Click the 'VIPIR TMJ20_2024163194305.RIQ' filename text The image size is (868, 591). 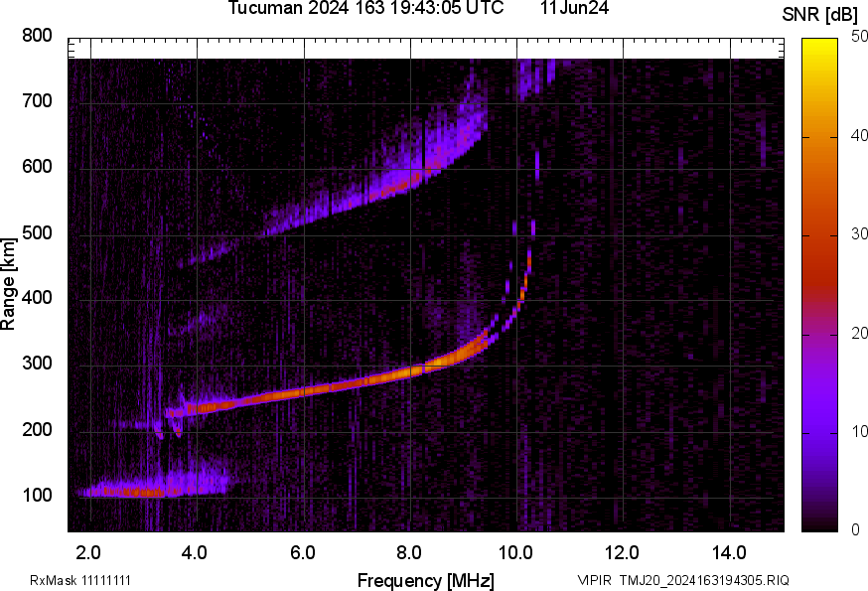[683, 580]
